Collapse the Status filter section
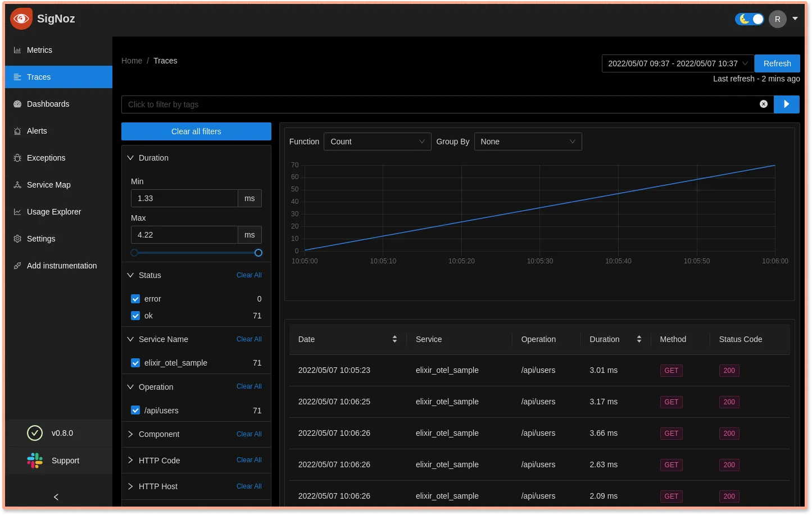 130,275
